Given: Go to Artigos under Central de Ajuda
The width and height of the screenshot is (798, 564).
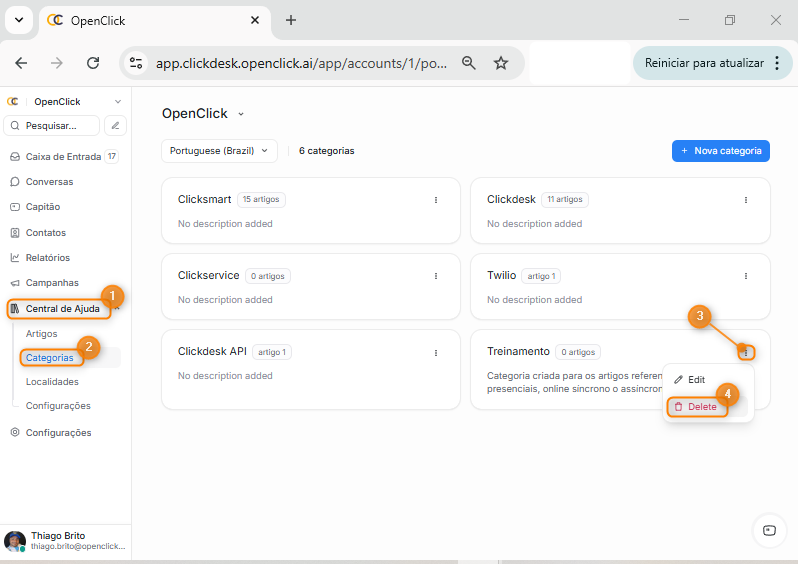Looking at the screenshot, I should click(42, 334).
